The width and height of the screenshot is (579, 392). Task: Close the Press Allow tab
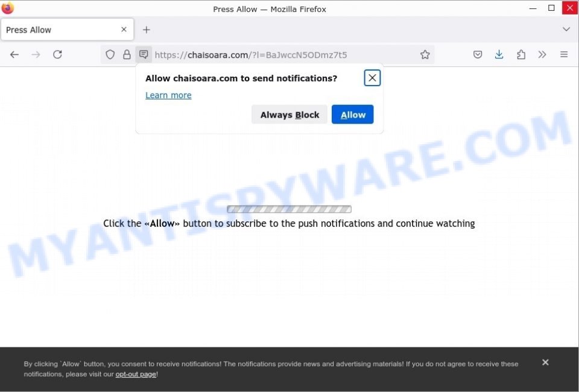coord(124,30)
